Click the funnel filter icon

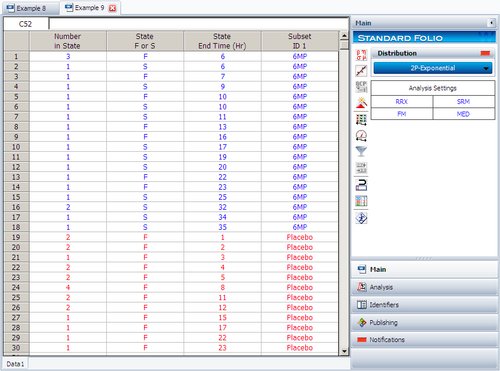coord(361,152)
